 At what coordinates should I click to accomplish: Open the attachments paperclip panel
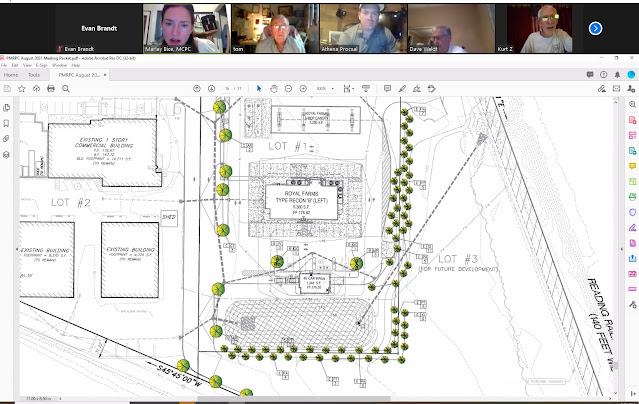pos(7,139)
